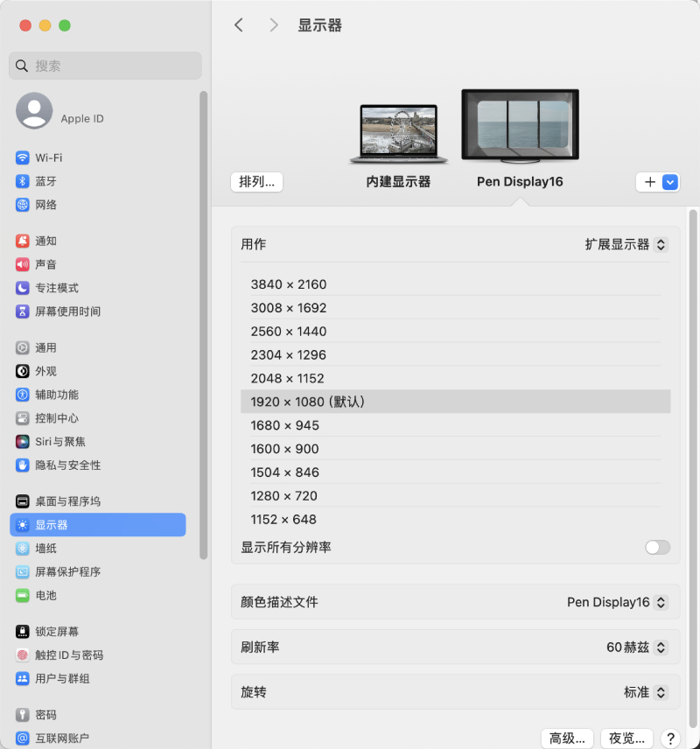700x749 pixels.
Task: Open 电池 settings from the sidebar
Action: tap(52, 595)
